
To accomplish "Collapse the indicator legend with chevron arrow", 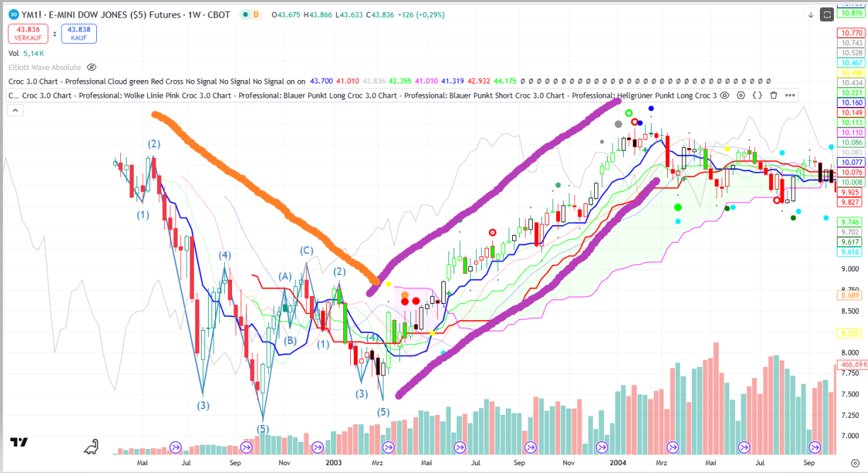I will coord(14,110).
